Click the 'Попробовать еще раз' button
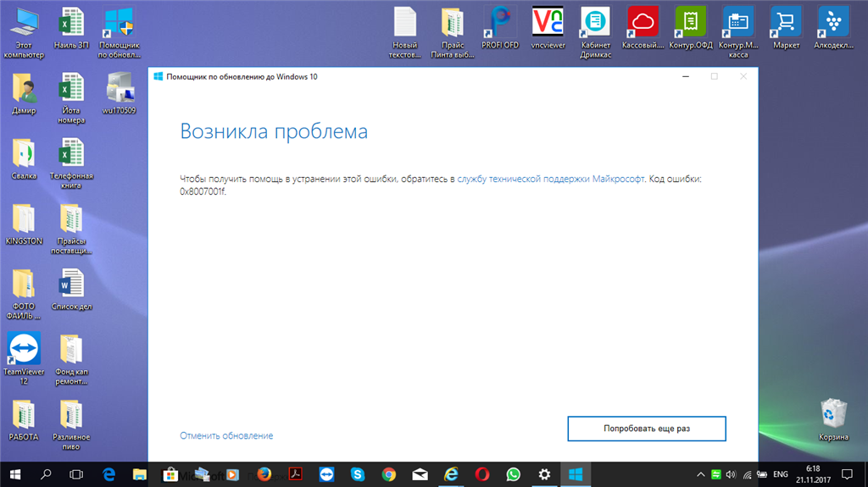Image resolution: width=868 pixels, height=487 pixels. (x=647, y=429)
